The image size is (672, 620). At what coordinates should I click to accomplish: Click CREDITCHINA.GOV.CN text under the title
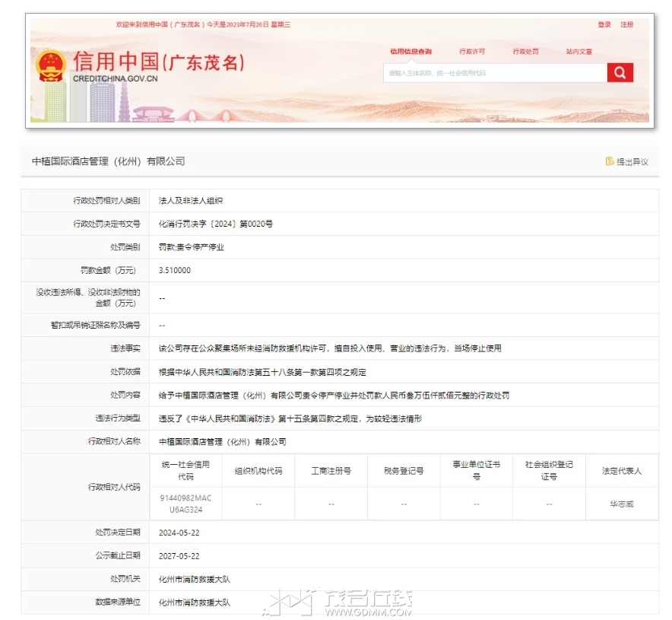[x=116, y=79]
